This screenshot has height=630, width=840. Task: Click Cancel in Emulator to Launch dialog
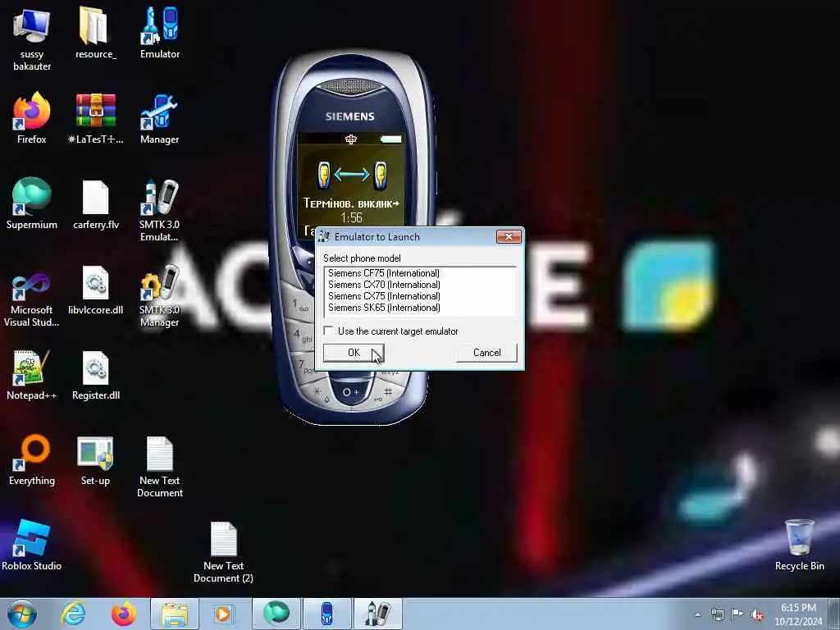[x=487, y=353]
